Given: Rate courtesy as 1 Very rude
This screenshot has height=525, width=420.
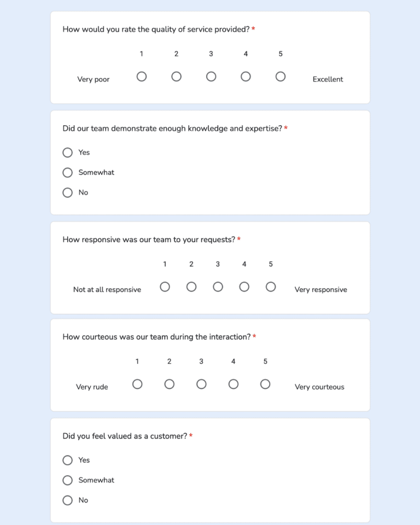Looking at the screenshot, I should [x=137, y=384].
